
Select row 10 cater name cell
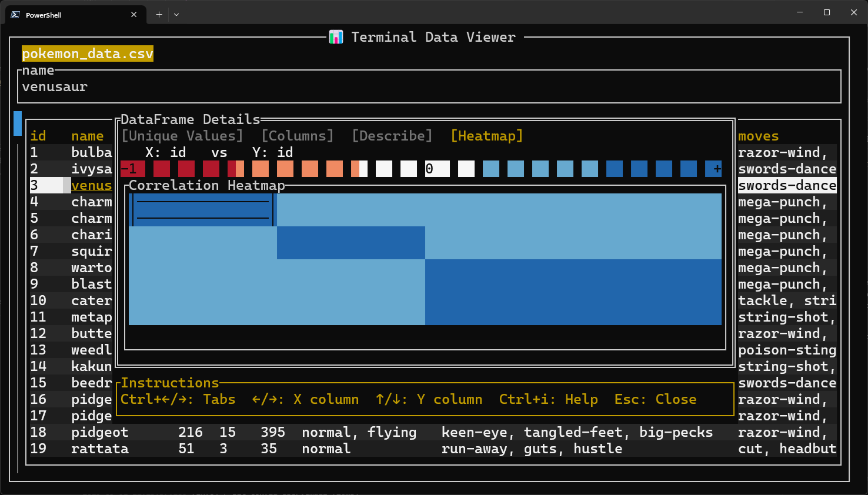(92, 300)
